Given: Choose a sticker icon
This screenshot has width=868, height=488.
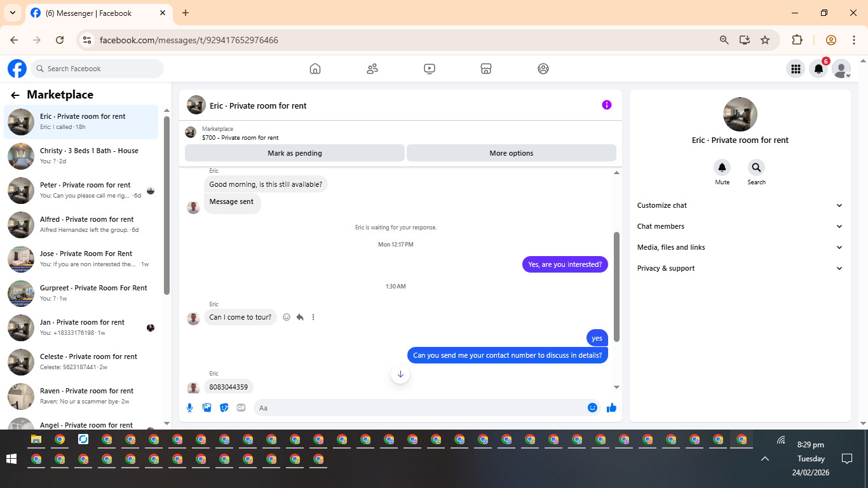Looking at the screenshot, I should point(224,408).
